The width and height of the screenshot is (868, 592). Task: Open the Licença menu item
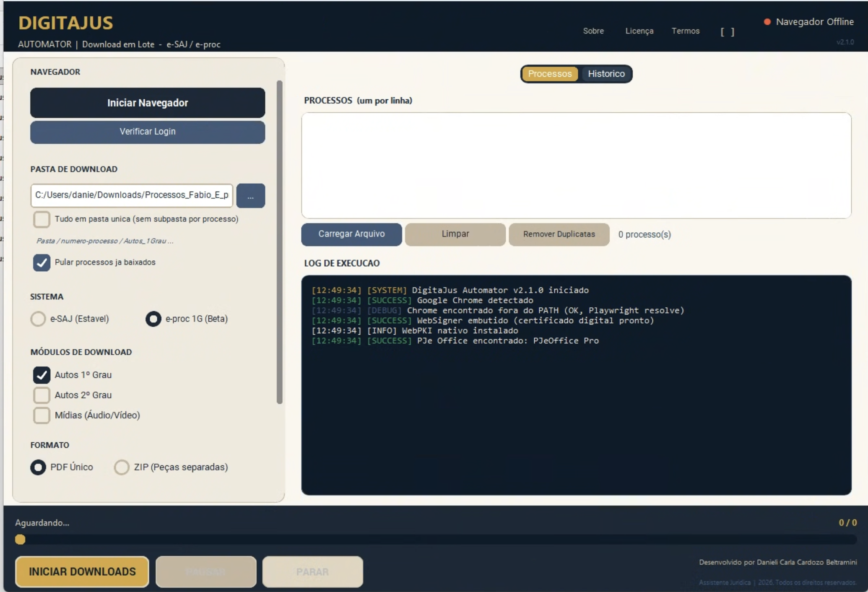(639, 31)
